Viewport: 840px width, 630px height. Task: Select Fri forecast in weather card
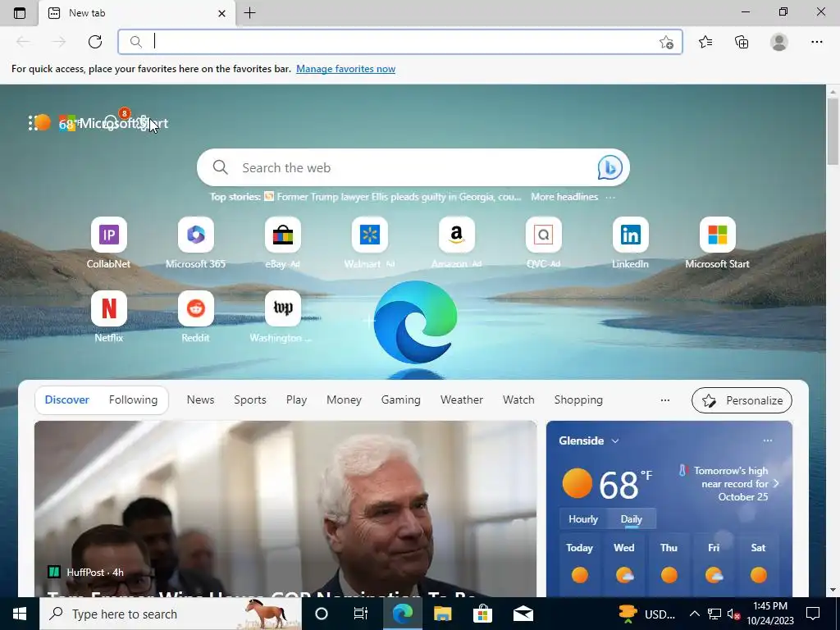(x=714, y=565)
